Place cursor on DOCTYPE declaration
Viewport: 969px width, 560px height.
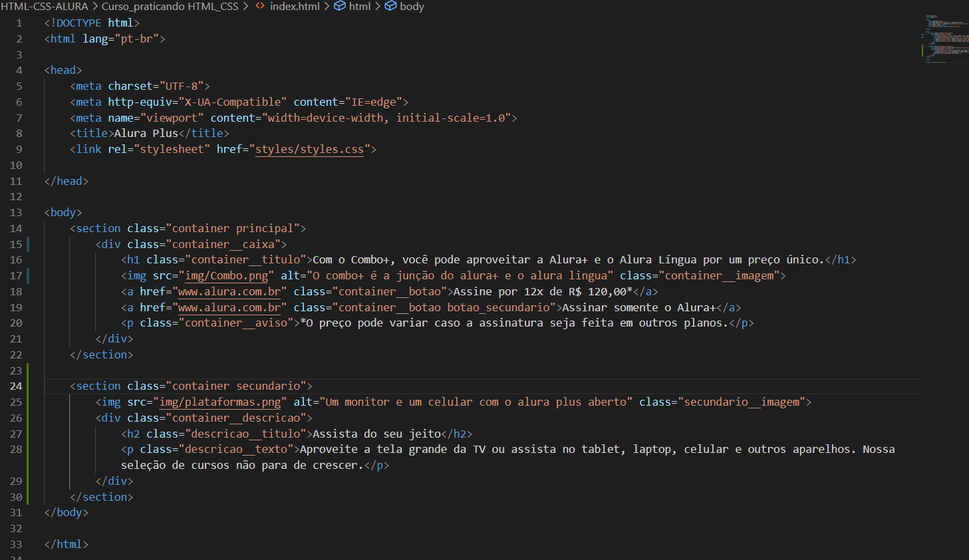tap(92, 23)
